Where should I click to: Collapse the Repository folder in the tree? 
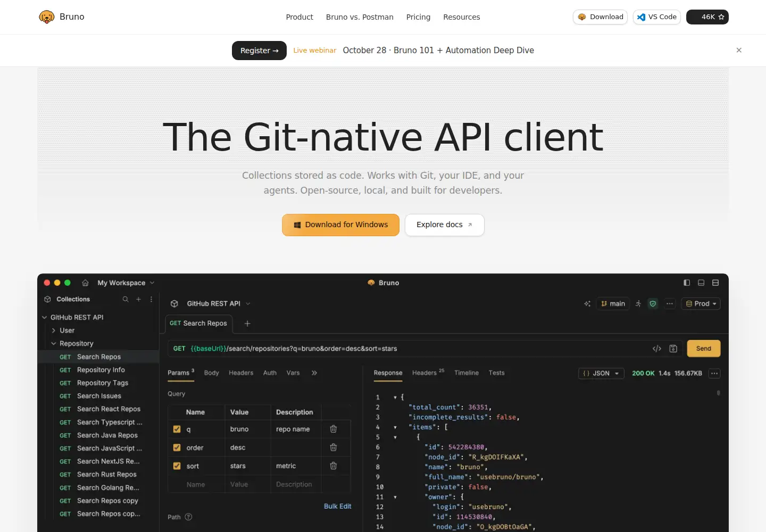coord(54,344)
